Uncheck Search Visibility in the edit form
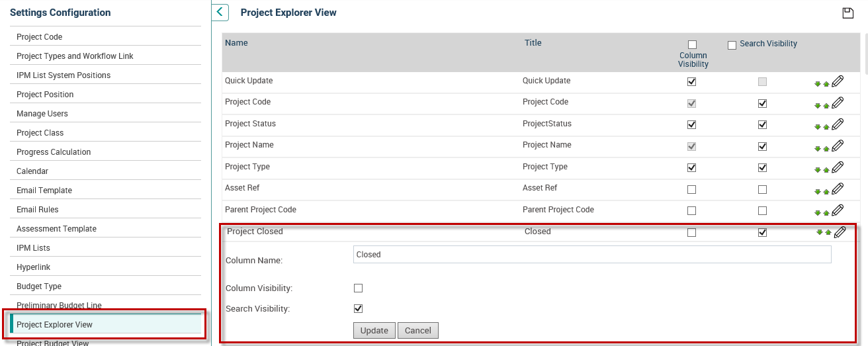This screenshot has height=346, width=868. (x=359, y=308)
